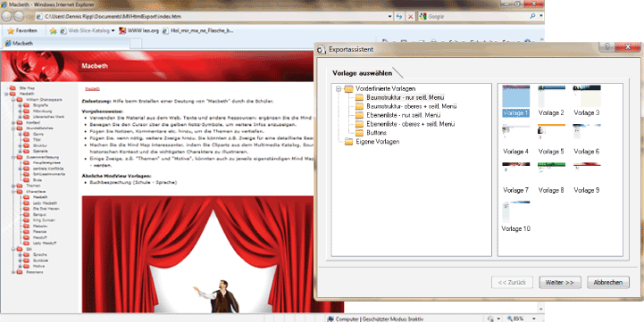The image size is (644, 322).
Task: Expand the Kontext tree node
Action: coord(13,123)
